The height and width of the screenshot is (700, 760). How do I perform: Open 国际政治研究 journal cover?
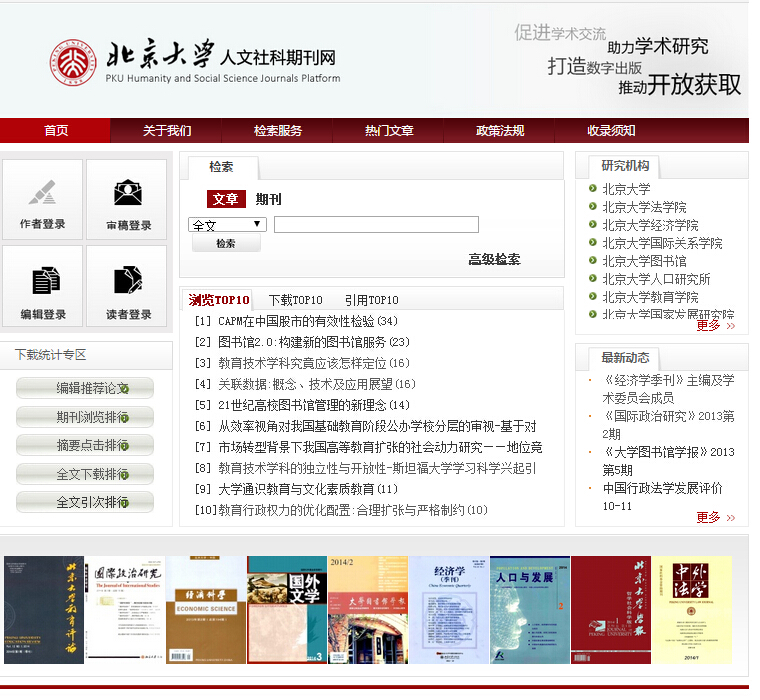125,610
